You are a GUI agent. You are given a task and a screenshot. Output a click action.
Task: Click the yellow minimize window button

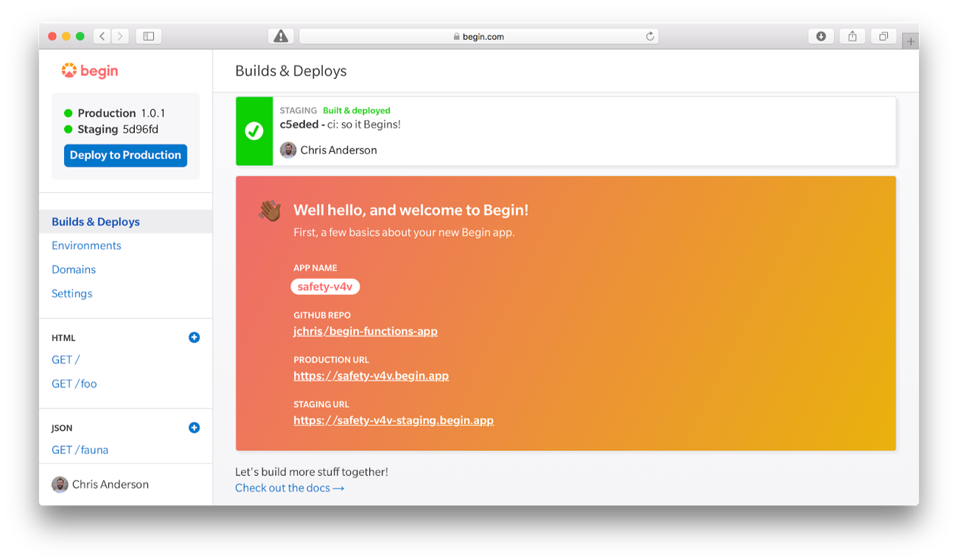tap(66, 36)
